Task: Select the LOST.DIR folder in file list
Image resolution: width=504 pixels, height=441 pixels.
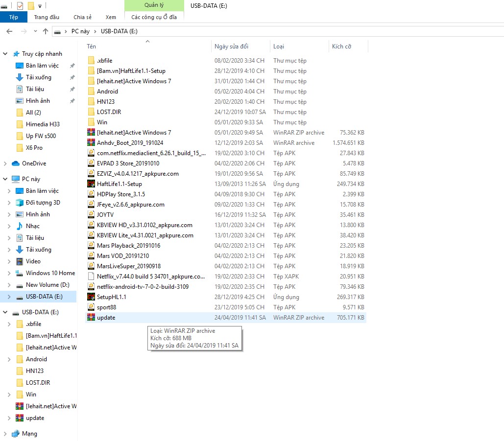Action: click(x=109, y=112)
